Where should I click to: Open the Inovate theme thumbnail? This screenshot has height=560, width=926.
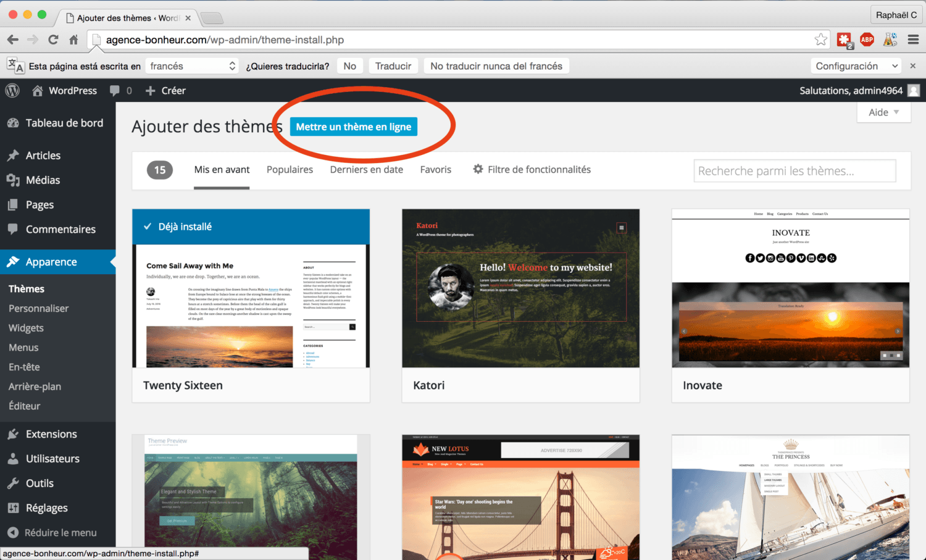pos(790,288)
